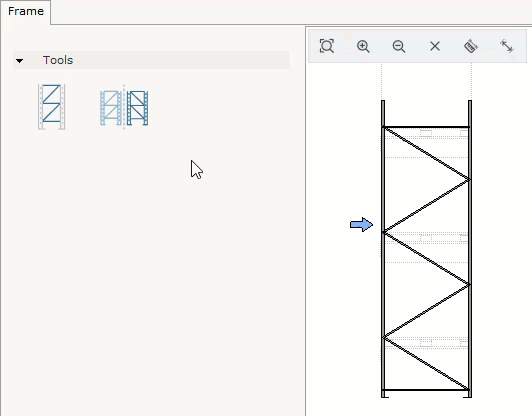The height and width of the screenshot is (416, 532).
Task: Click the zoom-to-fit magnifier icon
Action: (x=327, y=46)
